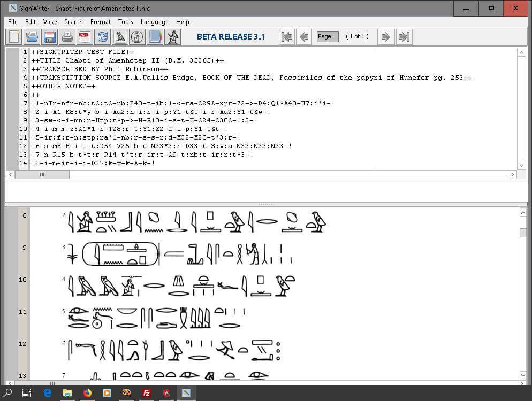Click code line starting '|8-i-m-ir-i-i'
The height and width of the screenshot is (401, 532).
coord(93,163)
